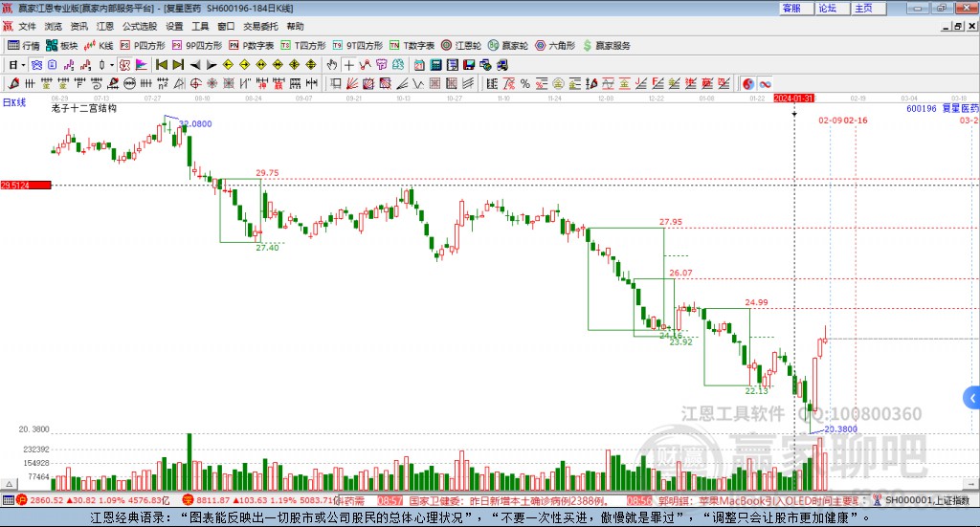Open the 浏览 menu
The image size is (980, 527).
click(x=54, y=26)
